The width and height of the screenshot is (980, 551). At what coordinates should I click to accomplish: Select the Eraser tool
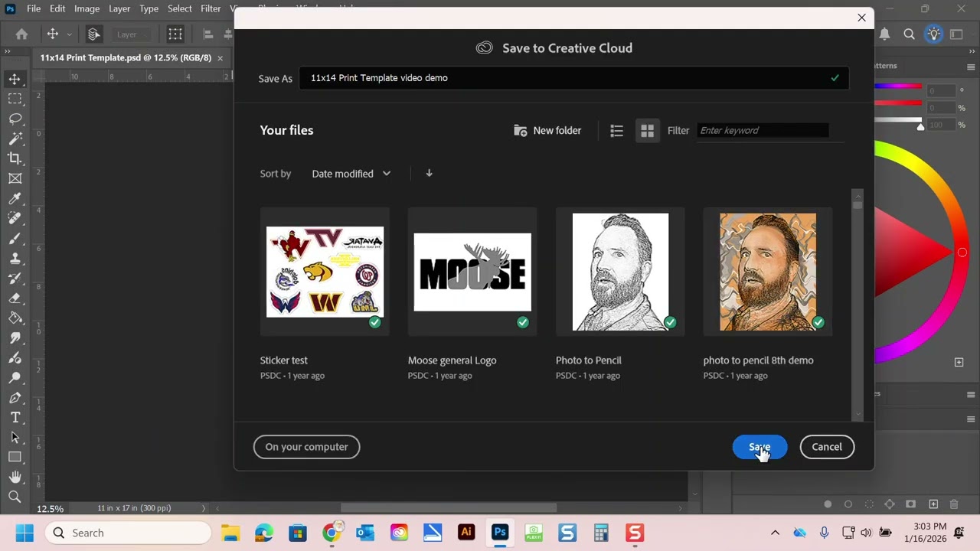[x=15, y=298]
